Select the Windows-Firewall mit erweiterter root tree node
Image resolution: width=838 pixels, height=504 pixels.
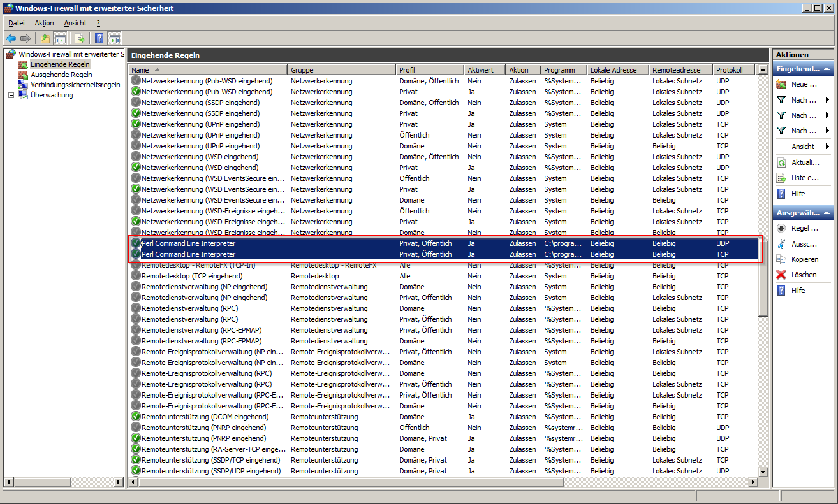coord(70,54)
